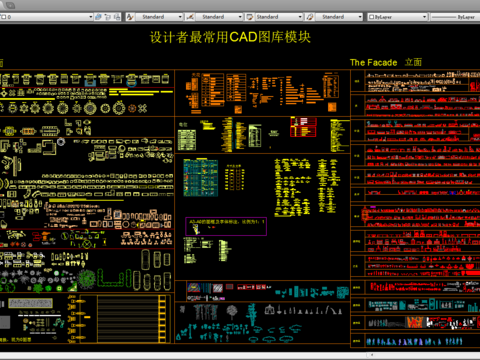480x360 pixels.
Task: Click the layer states manager icon
Action: tap(117, 17)
